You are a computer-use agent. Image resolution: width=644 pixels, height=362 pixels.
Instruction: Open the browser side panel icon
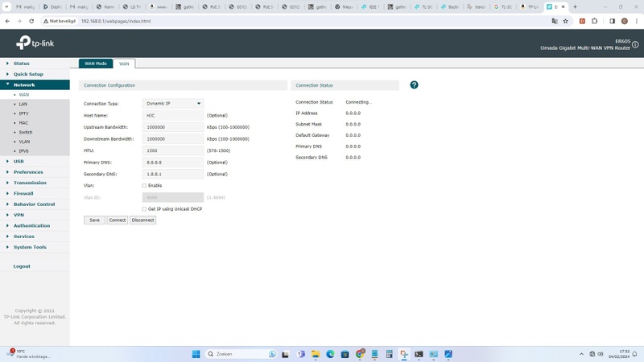(x=612, y=21)
